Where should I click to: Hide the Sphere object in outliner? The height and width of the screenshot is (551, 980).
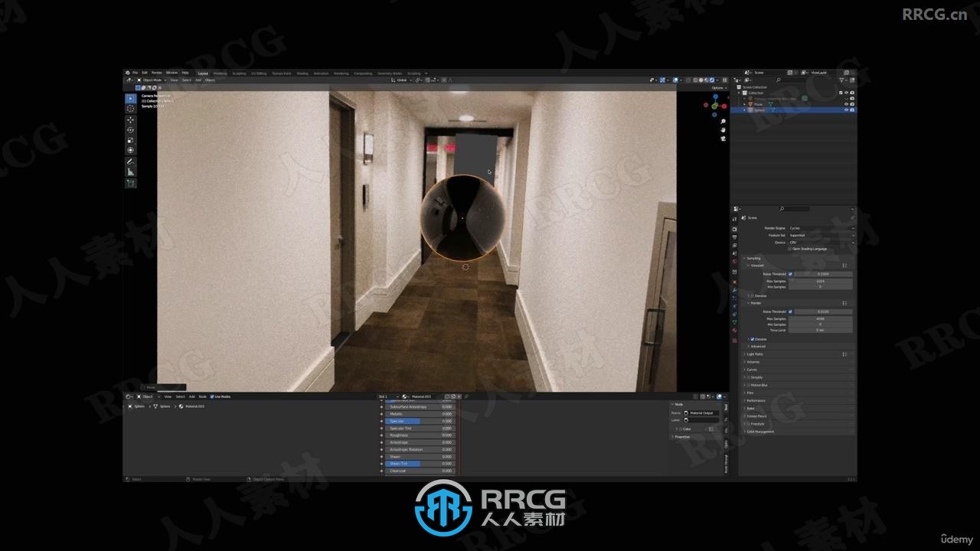tap(847, 110)
